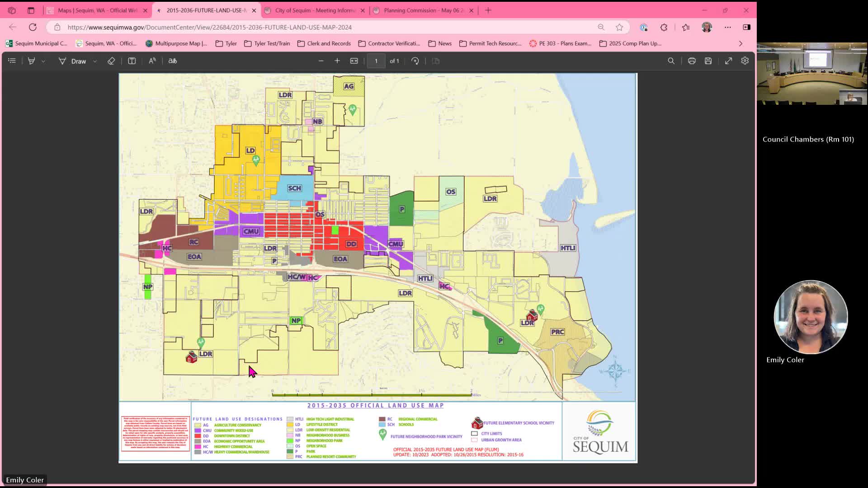Click the Fit to width icon
Image resolution: width=868 pixels, height=488 pixels.
[x=354, y=61]
